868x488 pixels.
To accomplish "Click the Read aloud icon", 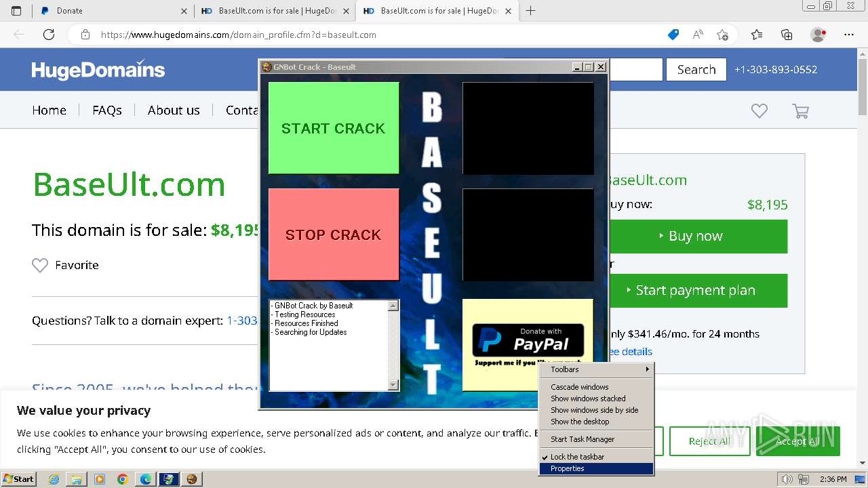I will tap(698, 35).
